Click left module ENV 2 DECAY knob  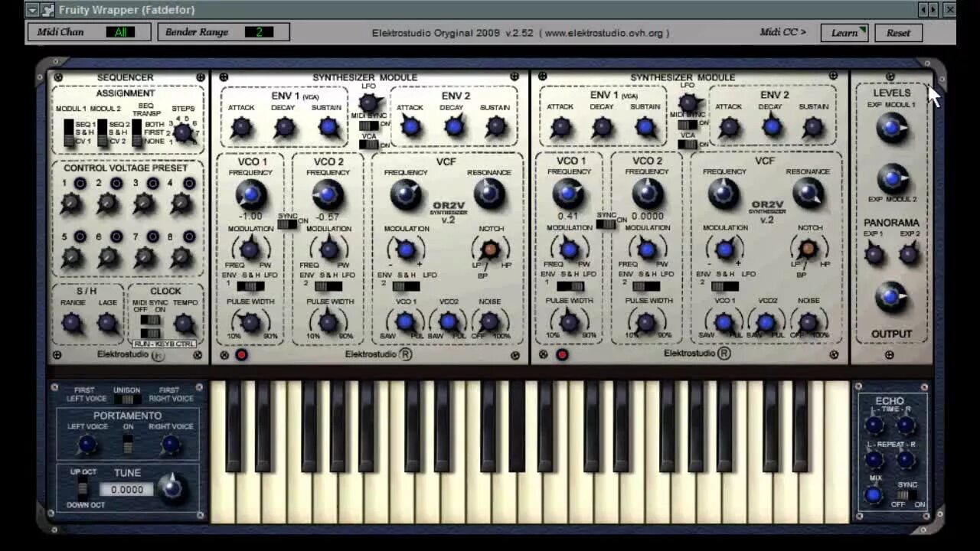click(x=453, y=128)
